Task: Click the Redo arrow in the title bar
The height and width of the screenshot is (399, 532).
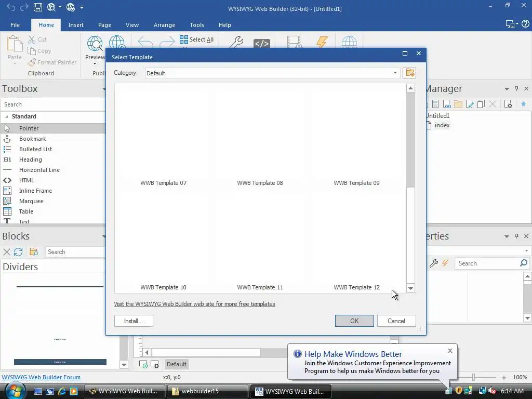Action: point(24,7)
